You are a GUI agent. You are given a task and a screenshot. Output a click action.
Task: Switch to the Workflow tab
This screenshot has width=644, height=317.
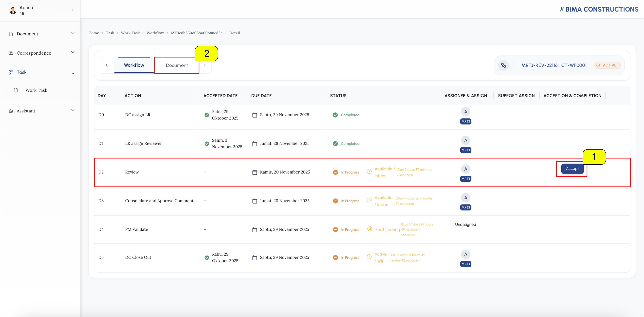[x=134, y=65]
